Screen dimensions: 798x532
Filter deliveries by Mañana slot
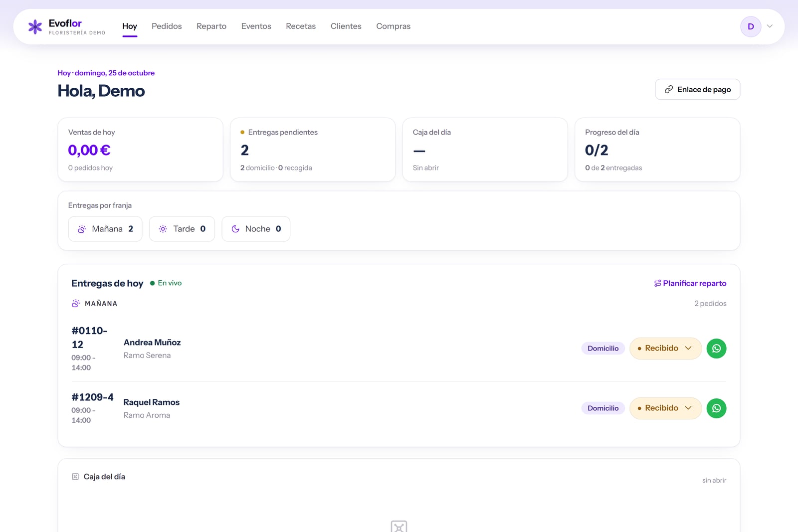(x=105, y=229)
